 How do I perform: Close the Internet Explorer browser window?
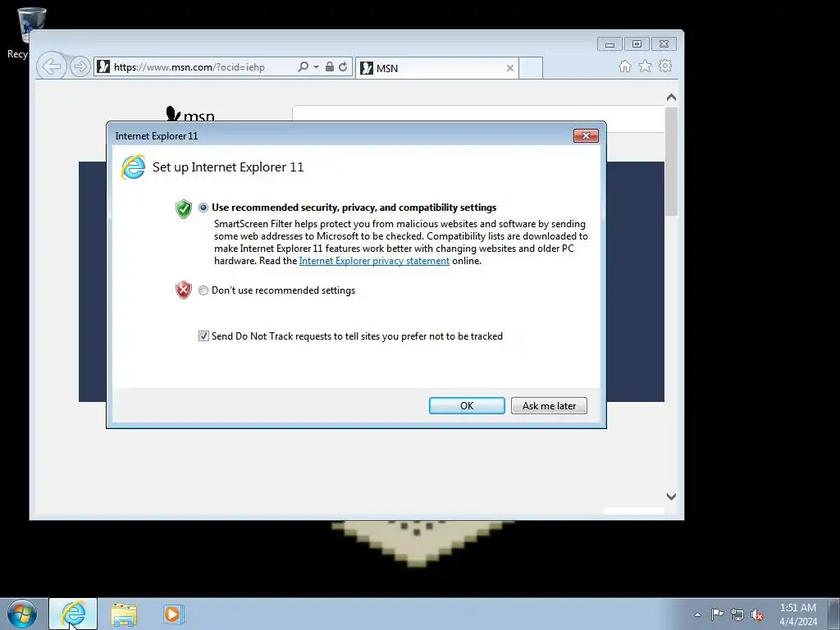click(664, 44)
